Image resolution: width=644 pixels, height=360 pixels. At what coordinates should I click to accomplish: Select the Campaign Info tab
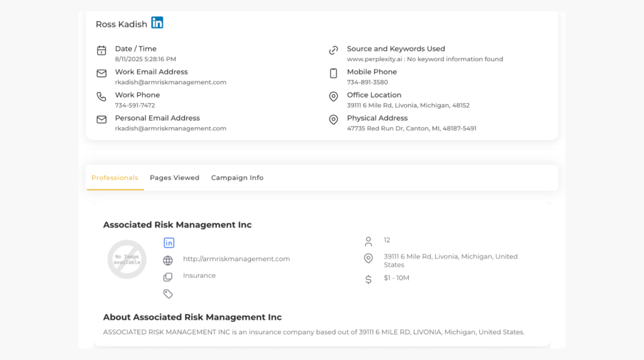click(237, 178)
